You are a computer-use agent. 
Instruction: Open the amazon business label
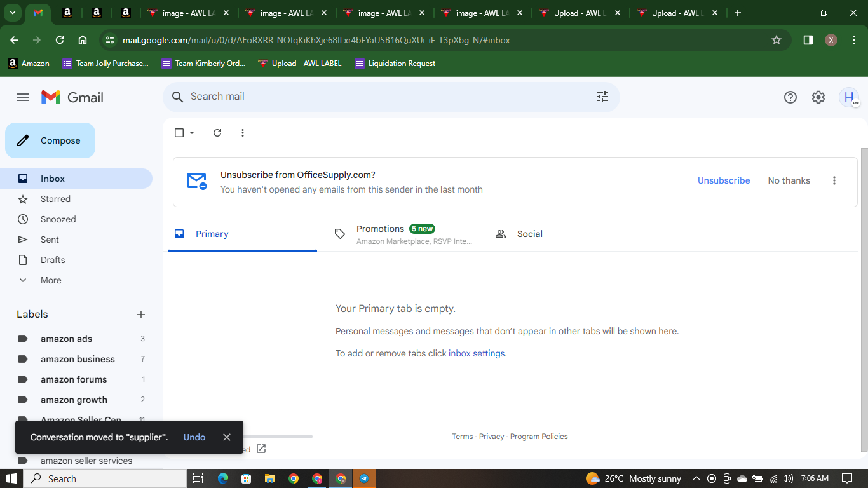[76, 359]
